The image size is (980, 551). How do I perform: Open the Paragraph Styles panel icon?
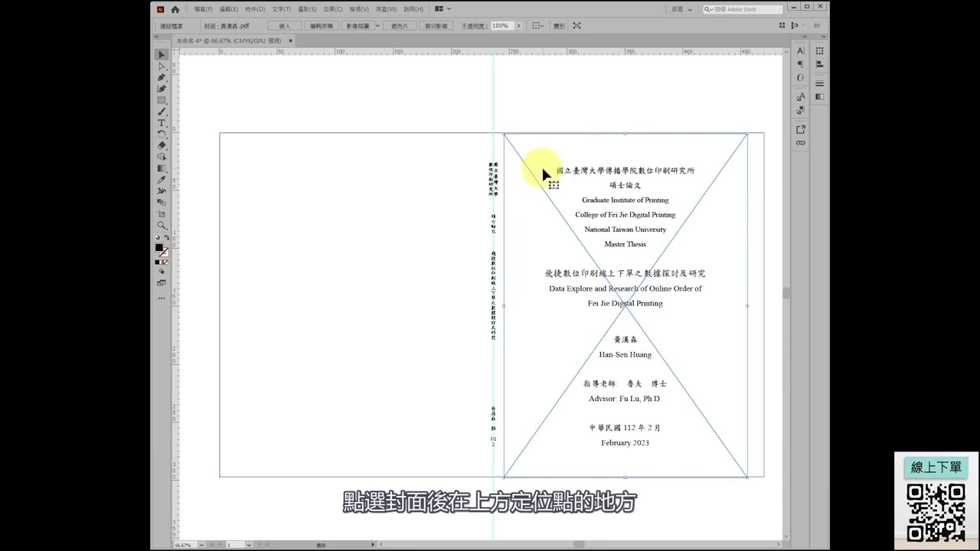pyautogui.click(x=801, y=111)
